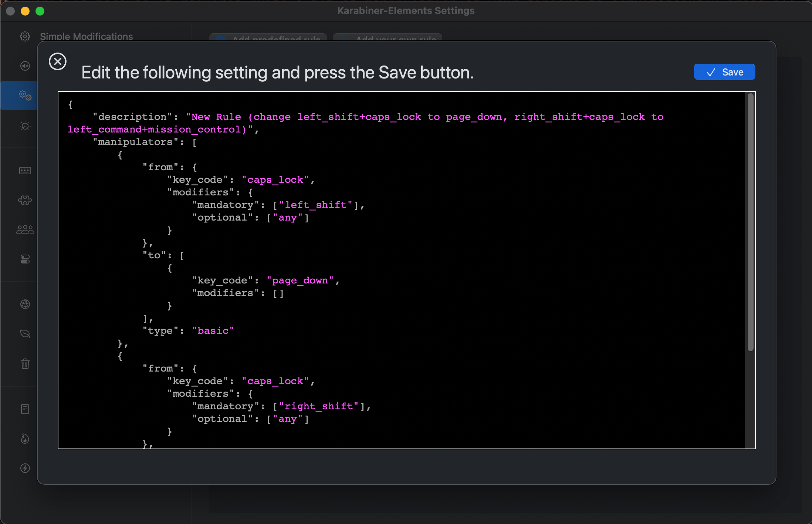Open UI switch icon in sidebar
Viewport: 812px width, 524px height.
[25, 259]
